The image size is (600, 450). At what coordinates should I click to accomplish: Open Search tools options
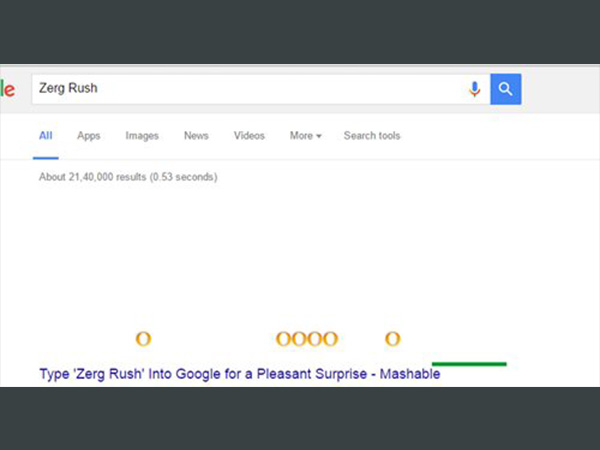[372, 135]
